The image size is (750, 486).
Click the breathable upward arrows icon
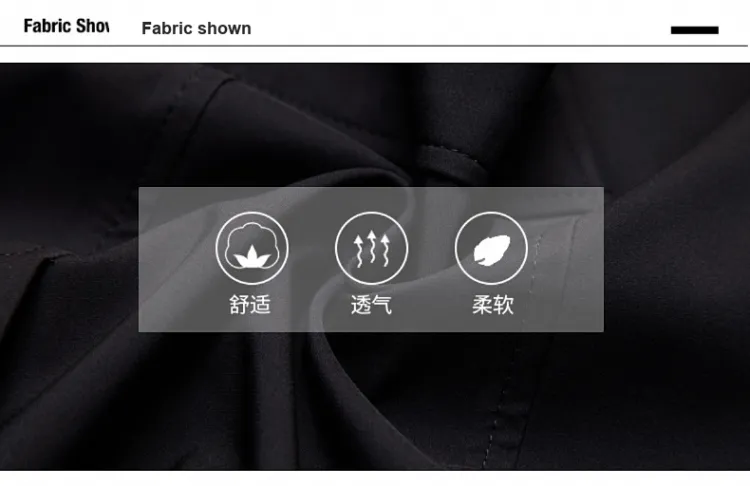[371, 248]
